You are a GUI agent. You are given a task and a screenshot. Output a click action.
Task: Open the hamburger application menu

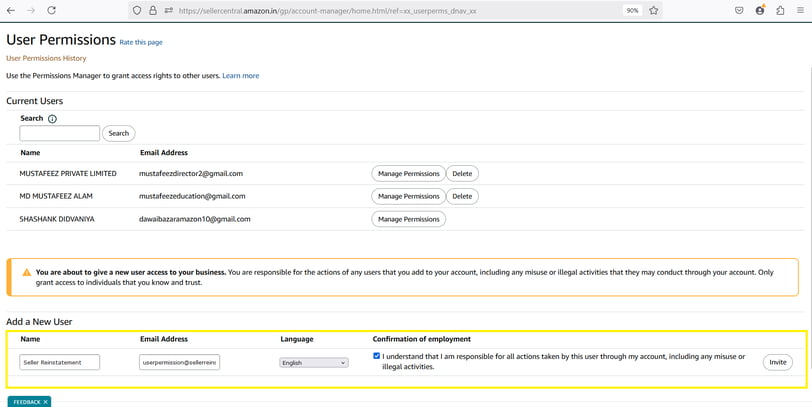pyautogui.click(x=801, y=10)
